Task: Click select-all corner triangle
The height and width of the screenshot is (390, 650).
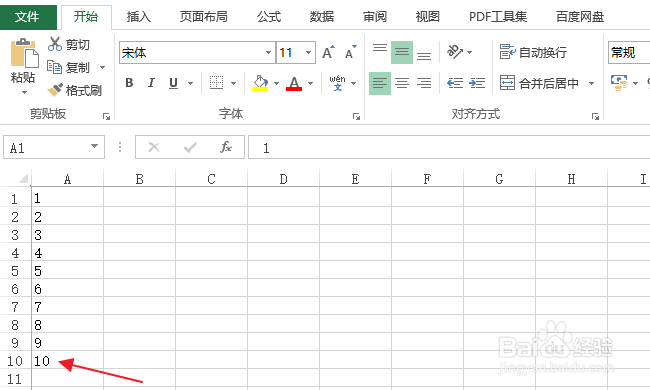Action: (23, 179)
